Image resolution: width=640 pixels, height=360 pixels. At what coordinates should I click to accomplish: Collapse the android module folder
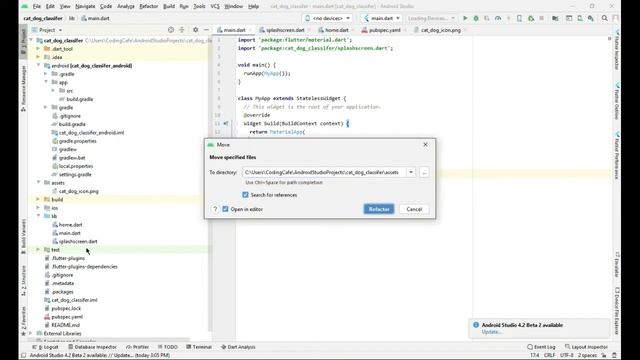pyautogui.click(x=39, y=65)
